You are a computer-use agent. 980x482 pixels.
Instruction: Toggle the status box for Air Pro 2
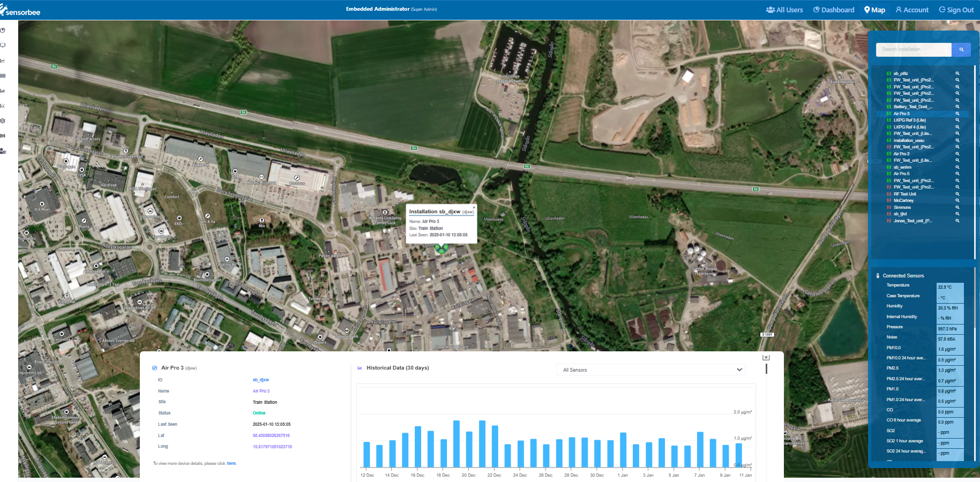click(889, 154)
